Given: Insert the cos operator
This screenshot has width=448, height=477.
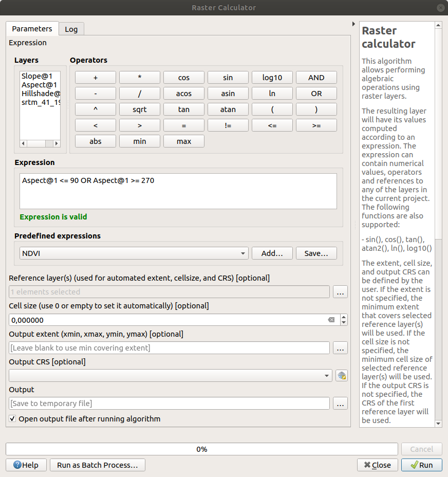Looking at the screenshot, I should (183, 77).
